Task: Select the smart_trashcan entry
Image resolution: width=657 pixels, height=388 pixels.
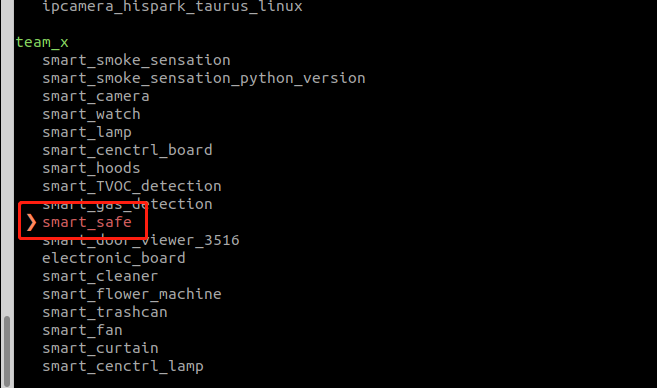Action: pos(105,312)
